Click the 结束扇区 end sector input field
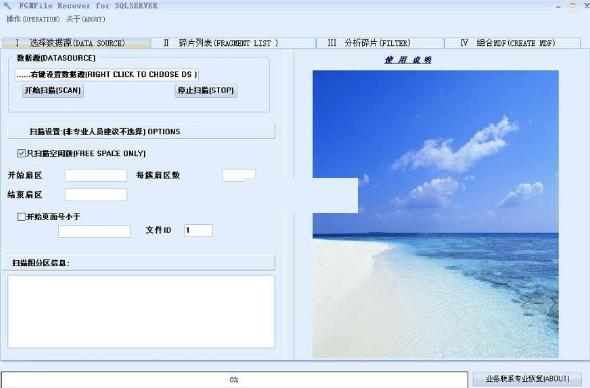Image resolution: width=590 pixels, height=388 pixels. tap(96, 195)
